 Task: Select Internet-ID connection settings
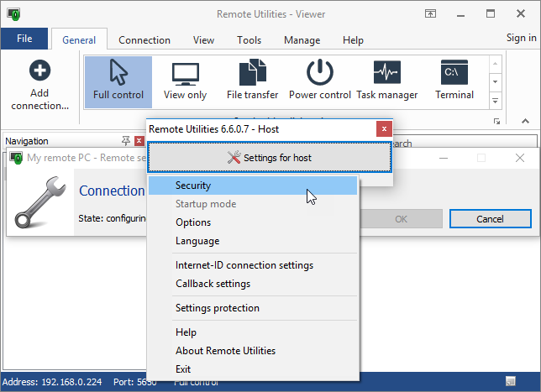pos(244,265)
